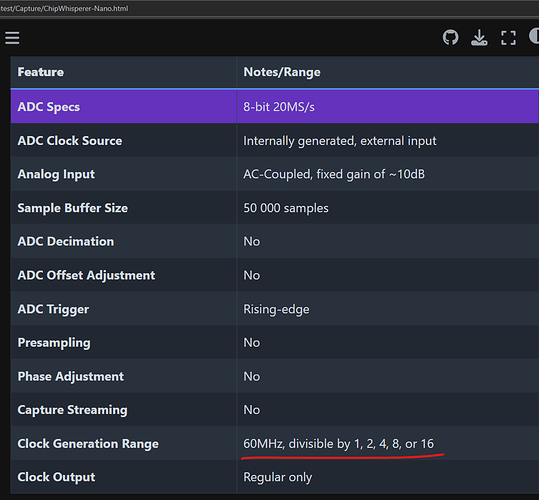Viewport: 539px width, 500px height.
Task: Select the Notes/Range column header
Action: tap(282, 72)
